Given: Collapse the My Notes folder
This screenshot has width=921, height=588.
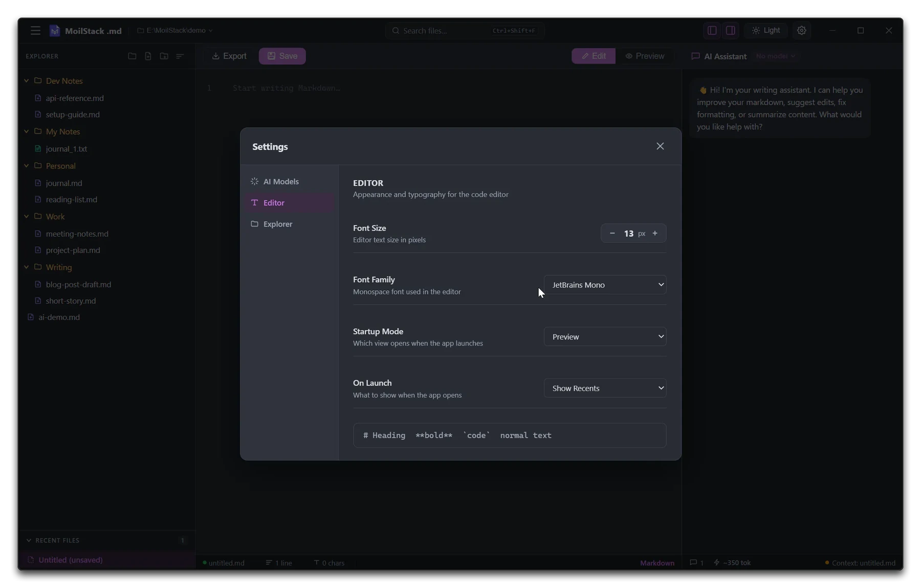Looking at the screenshot, I should click(27, 131).
